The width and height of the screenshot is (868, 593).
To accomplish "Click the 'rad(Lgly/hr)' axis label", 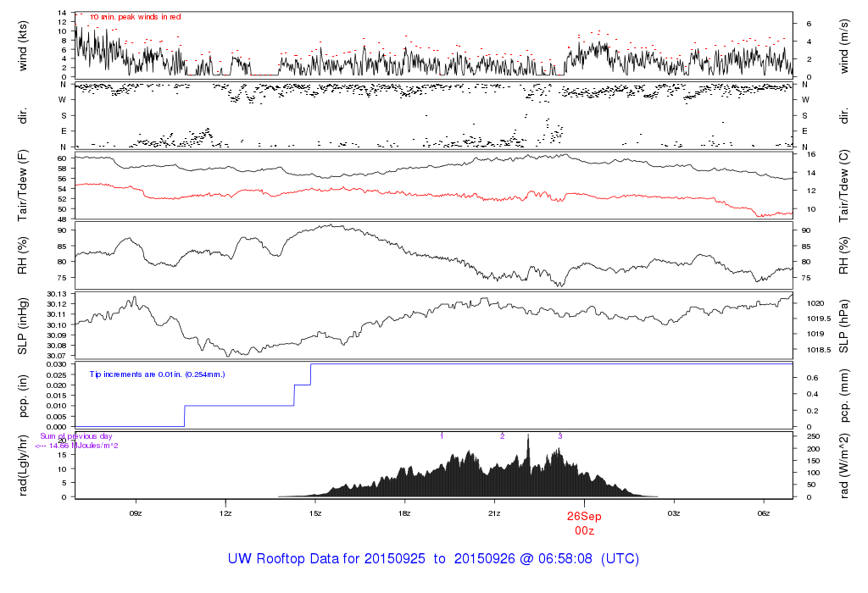I will pos(22,466).
